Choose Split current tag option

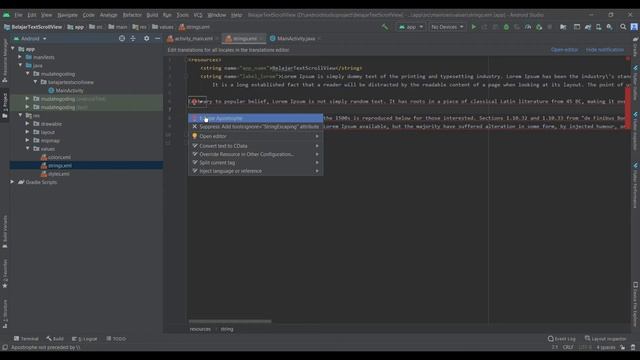256,163
